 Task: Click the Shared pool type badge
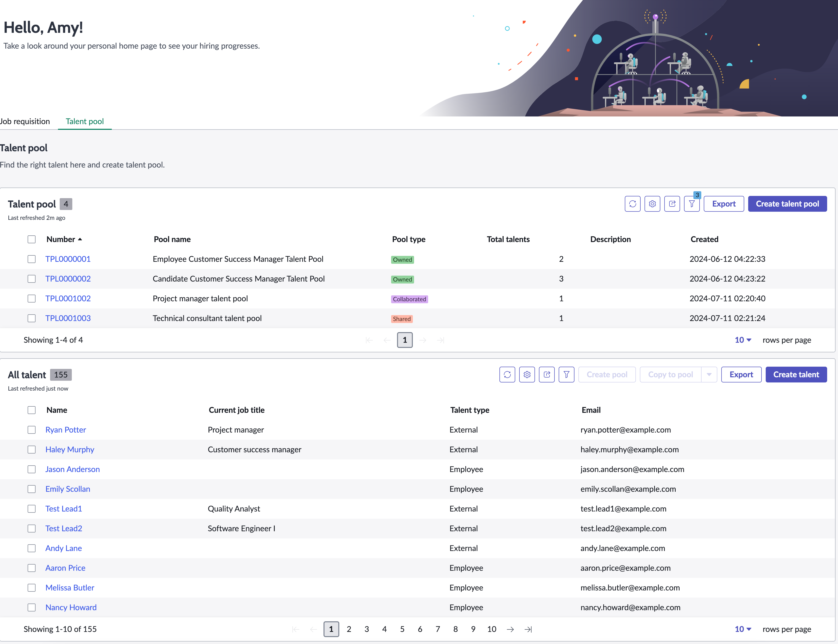pos(402,319)
